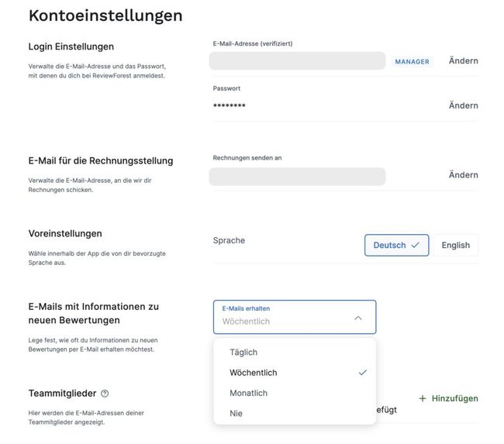This screenshot has width=504, height=444.
Task: Click Ändern for the billing email address
Action: [463, 175]
